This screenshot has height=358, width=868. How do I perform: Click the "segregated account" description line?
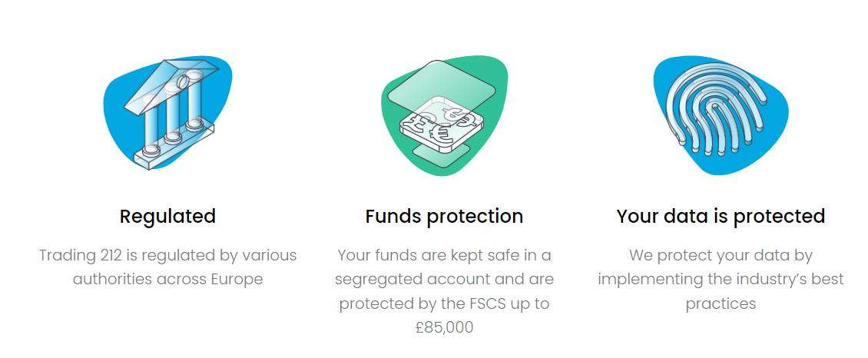pyautogui.click(x=444, y=279)
